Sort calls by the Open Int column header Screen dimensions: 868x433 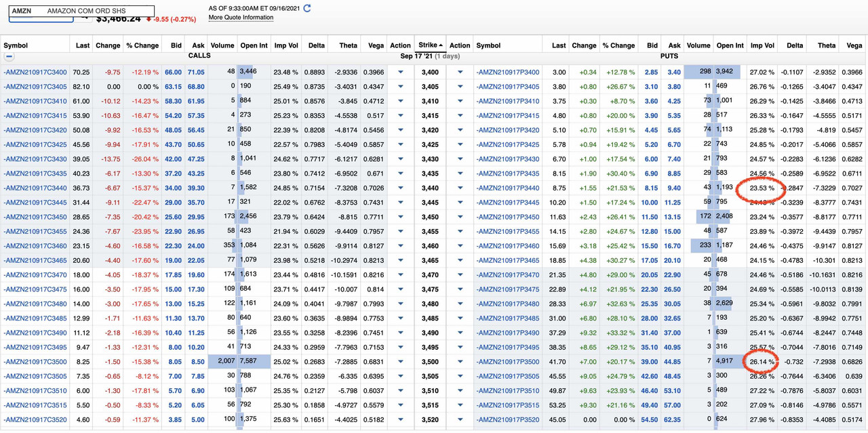(254, 45)
